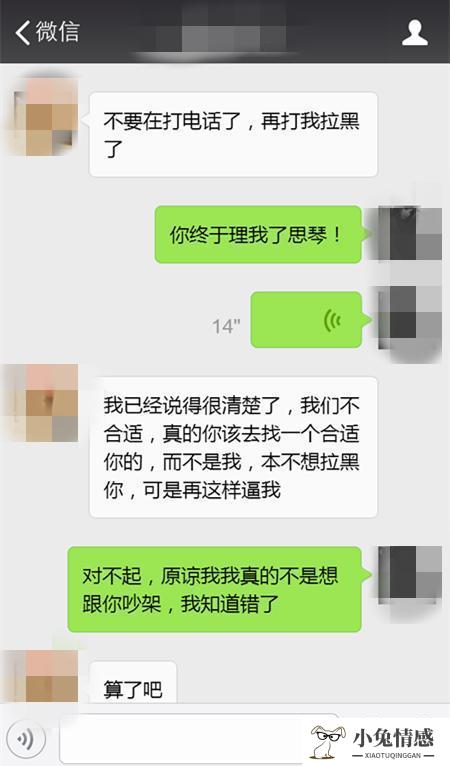Tap the sound wave icon in voice bubble
450x766 pixels.
pyautogui.click(x=332, y=320)
